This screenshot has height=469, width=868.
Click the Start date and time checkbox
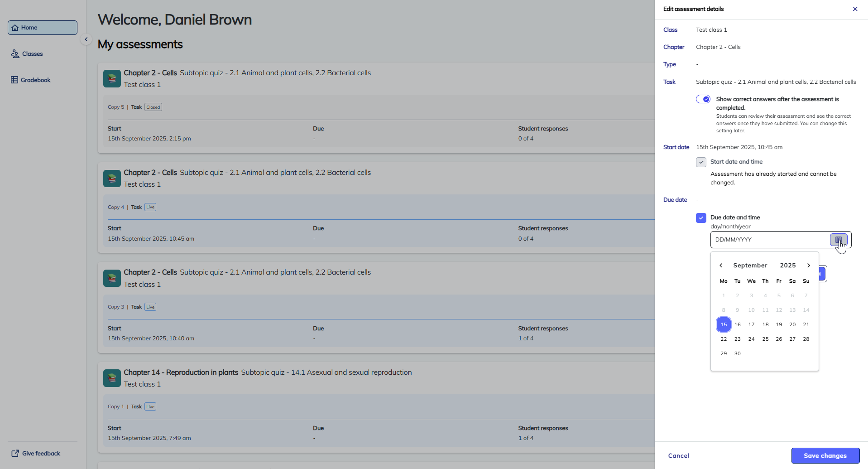pyautogui.click(x=701, y=162)
